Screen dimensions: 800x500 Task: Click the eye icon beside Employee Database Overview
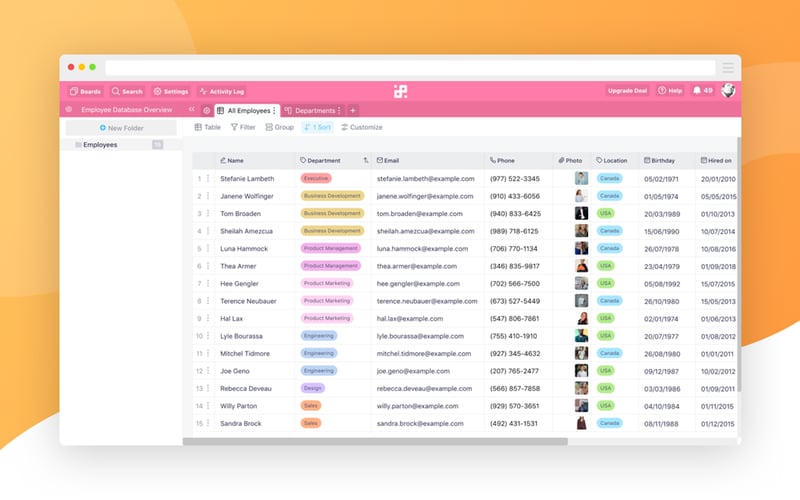pyautogui.click(x=69, y=109)
